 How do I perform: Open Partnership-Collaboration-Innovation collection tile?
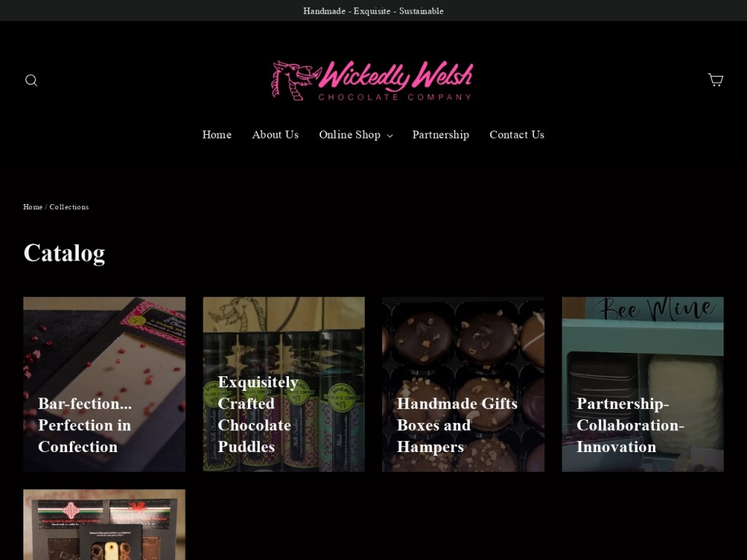pyautogui.click(x=643, y=384)
